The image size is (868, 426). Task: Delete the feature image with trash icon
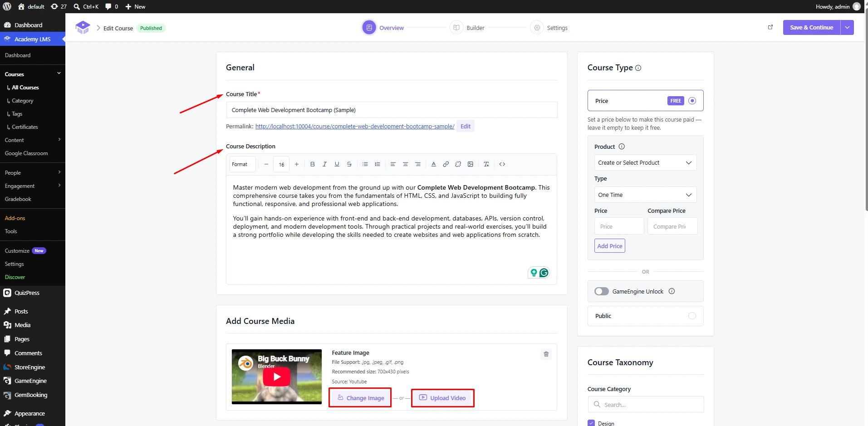pos(546,354)
